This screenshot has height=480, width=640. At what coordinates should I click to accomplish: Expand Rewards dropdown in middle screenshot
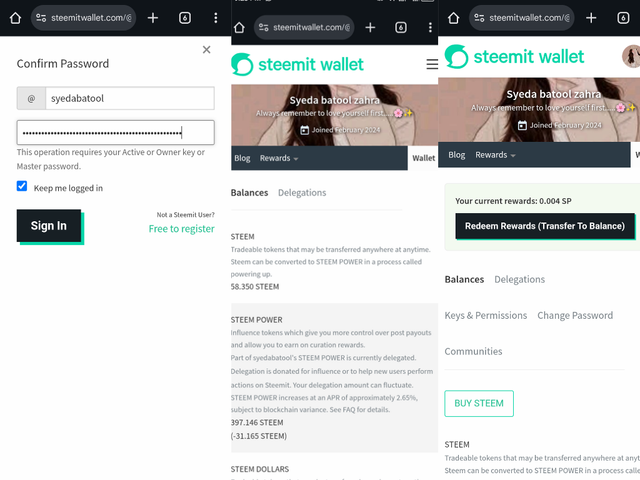click(279, 158)
